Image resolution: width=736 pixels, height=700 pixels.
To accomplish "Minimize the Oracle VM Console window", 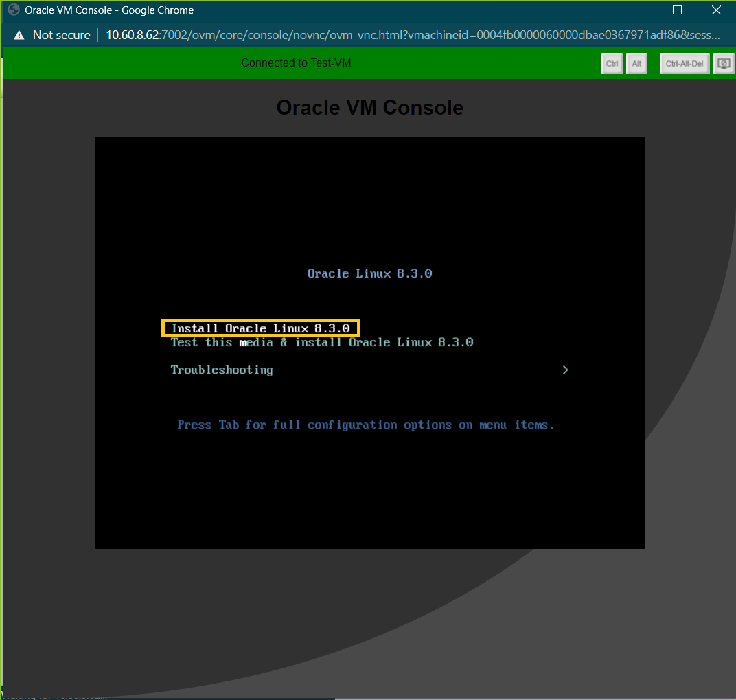I will pos(638,10).
